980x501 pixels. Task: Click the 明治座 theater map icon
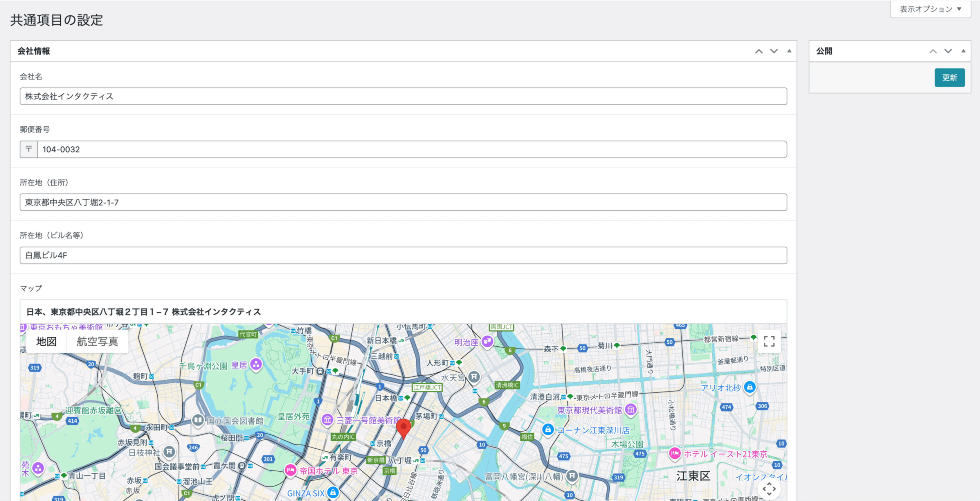(x=487, y=341)
